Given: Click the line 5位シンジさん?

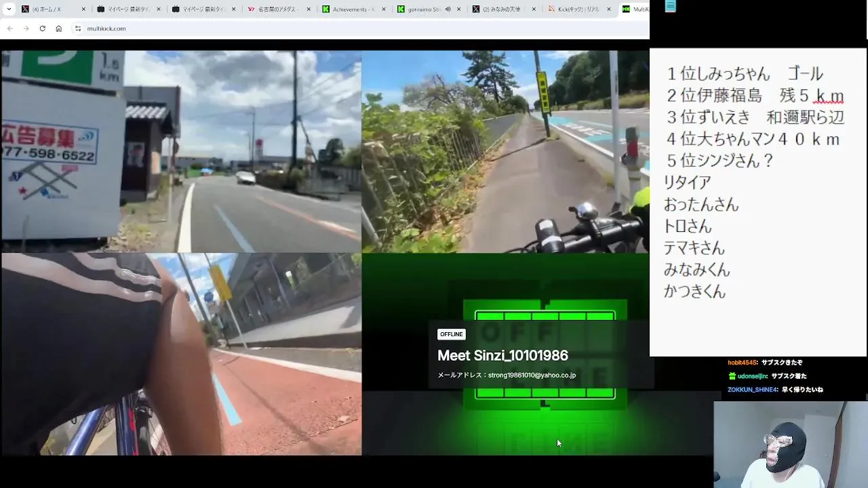Looking at the screenshot, I should point(719,161).
